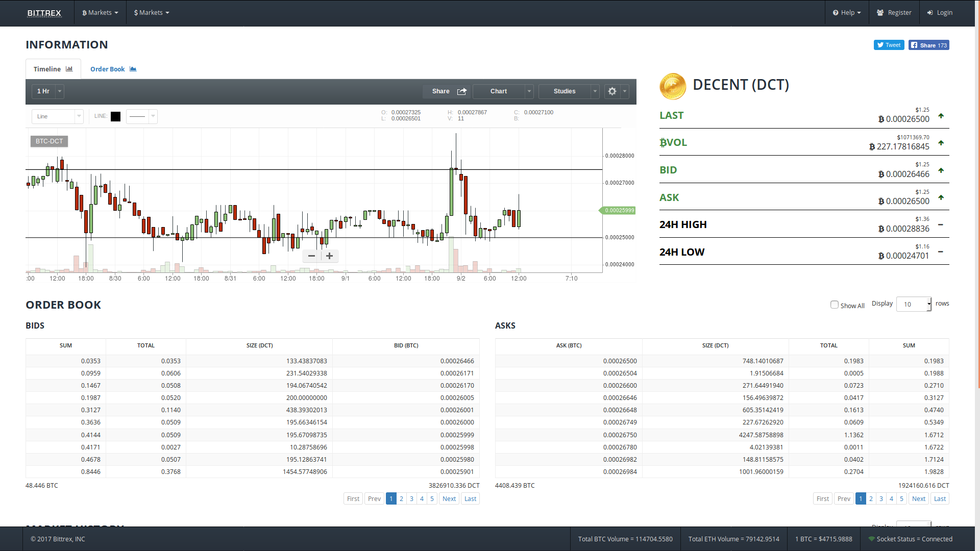
Task: Toggle the Show All checkbox
Action: tap(835, 305)
